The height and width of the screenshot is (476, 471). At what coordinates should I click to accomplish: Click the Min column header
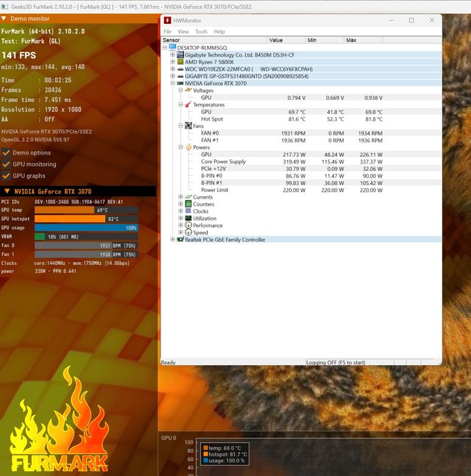325,40
